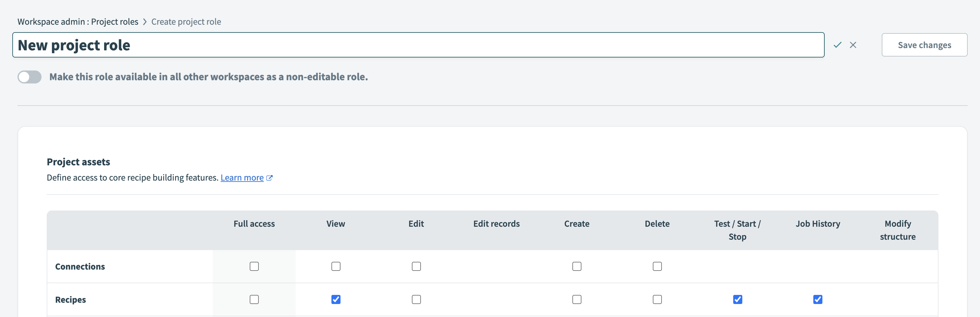Enable Full access for Recipes
Viewport: 980px width, 317px height.
[x=254, y=299]
